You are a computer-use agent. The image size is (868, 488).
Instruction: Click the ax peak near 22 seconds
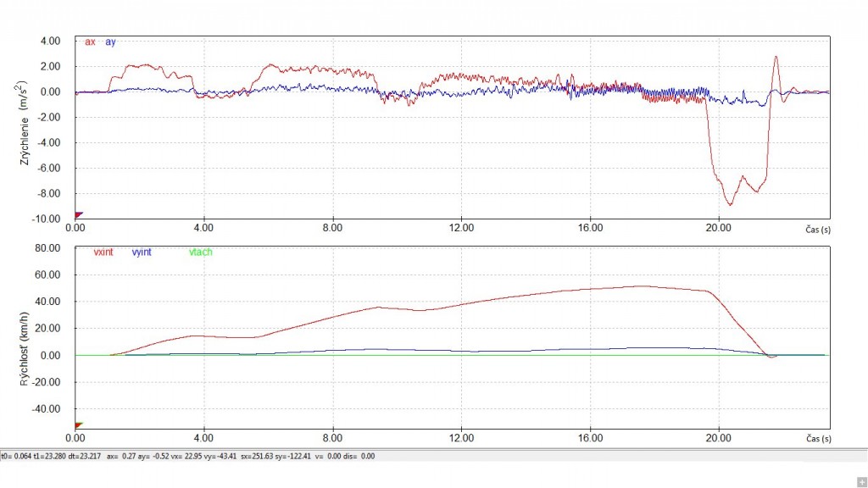[776, 57]
